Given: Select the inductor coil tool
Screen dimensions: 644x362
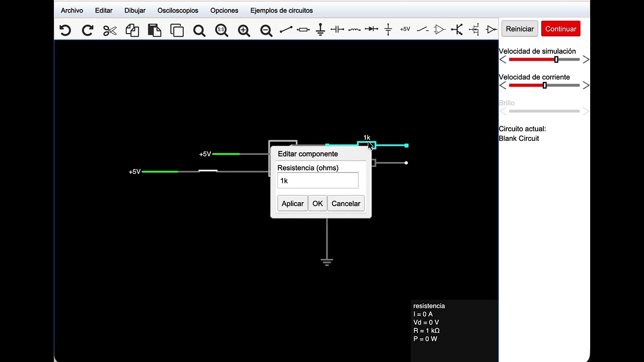Looking at the screenshot, I should 354,30.
